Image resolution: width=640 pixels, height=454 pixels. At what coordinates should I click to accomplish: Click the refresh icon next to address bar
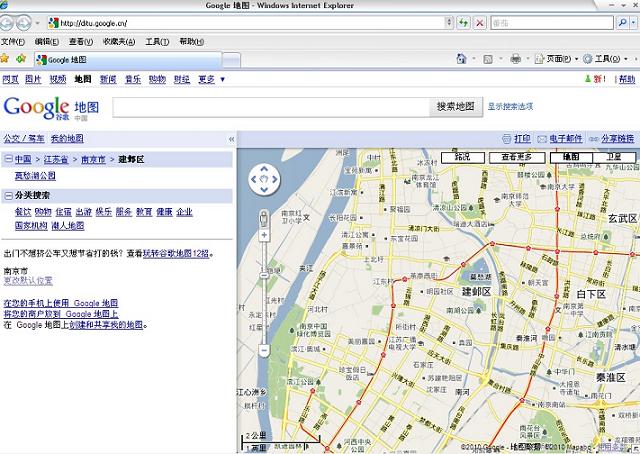(x=464, y=22)
